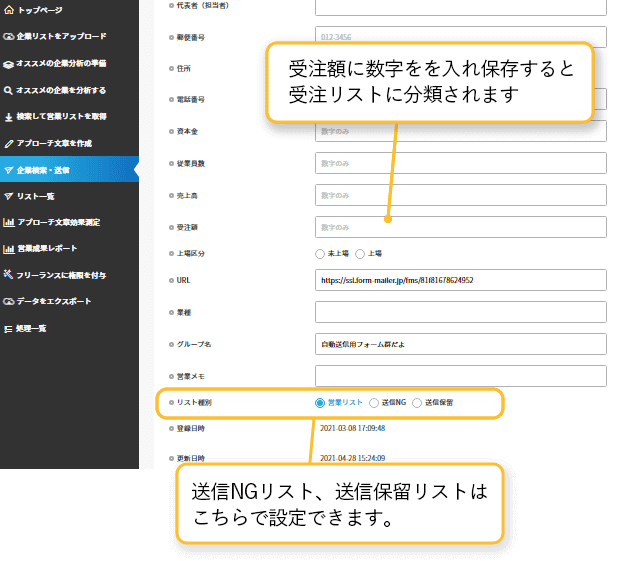Click the URL field

(x=461, y=280)
